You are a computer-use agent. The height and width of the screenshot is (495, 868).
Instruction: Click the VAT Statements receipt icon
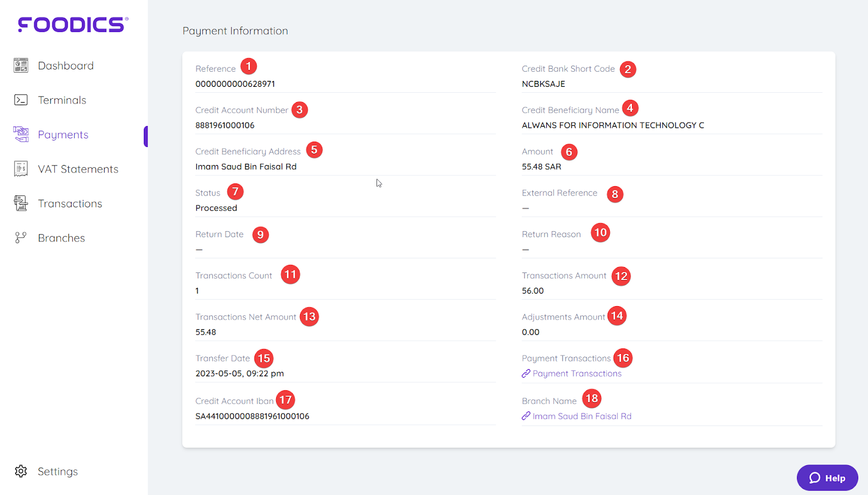pyautogui.click(x=21, y=169)
